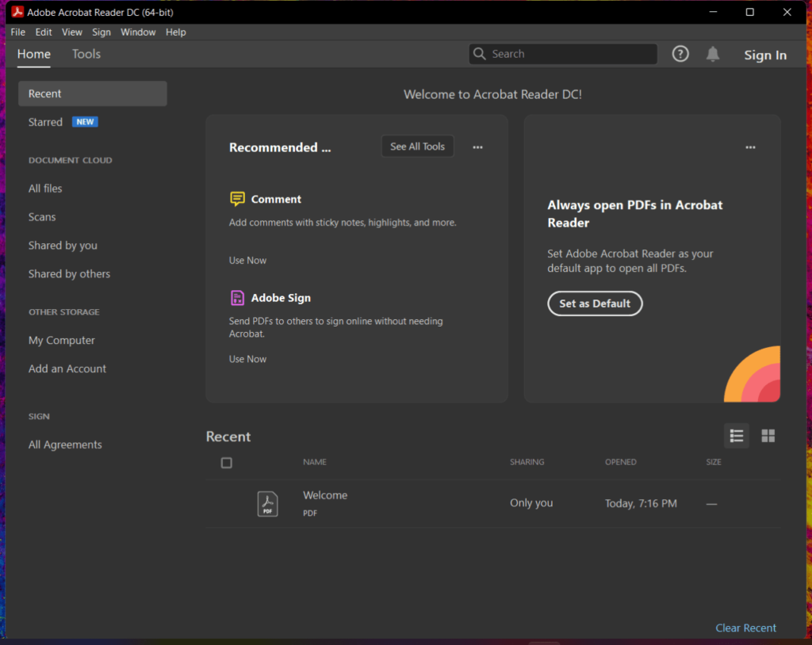The width and height of the screenshot is (812, 645).
Task: Click the search magnifier icon
Action: [479, 54]
